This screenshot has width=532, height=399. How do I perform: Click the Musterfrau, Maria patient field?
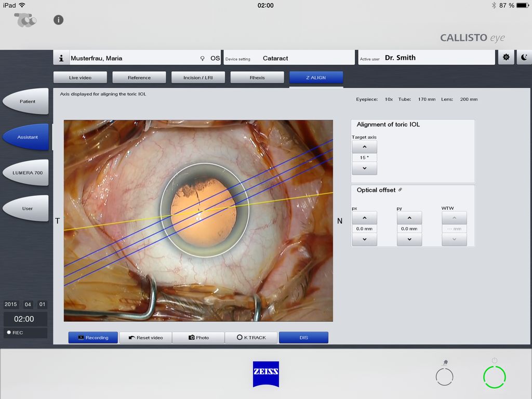130,58
